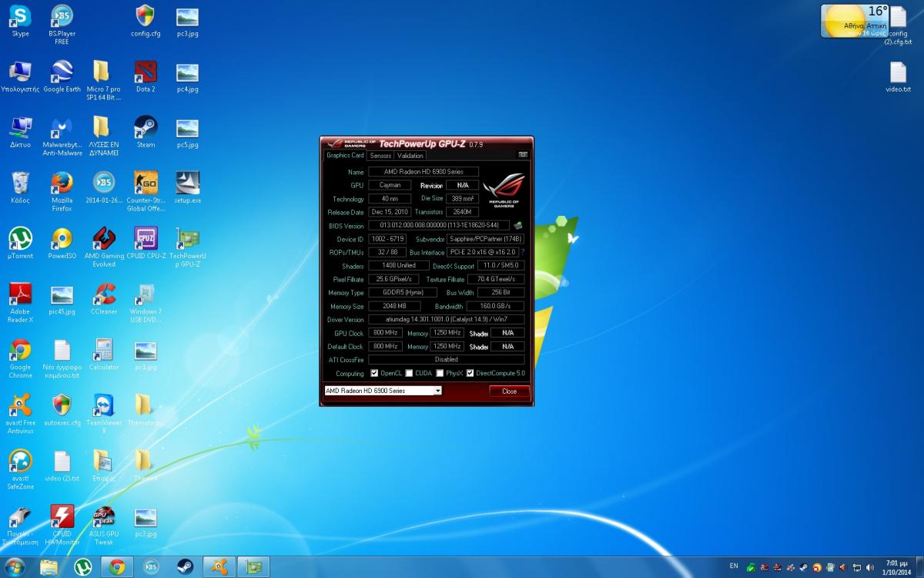Uncheck the OpenCL checkbox
Image resolution: width=924 pixels, height=578 pixels.
(x=374, y=373)
